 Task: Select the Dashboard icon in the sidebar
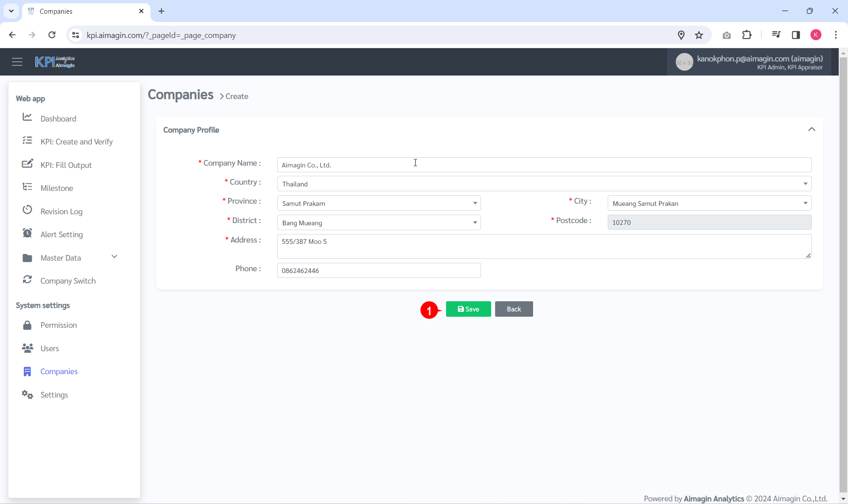(27, 116)
